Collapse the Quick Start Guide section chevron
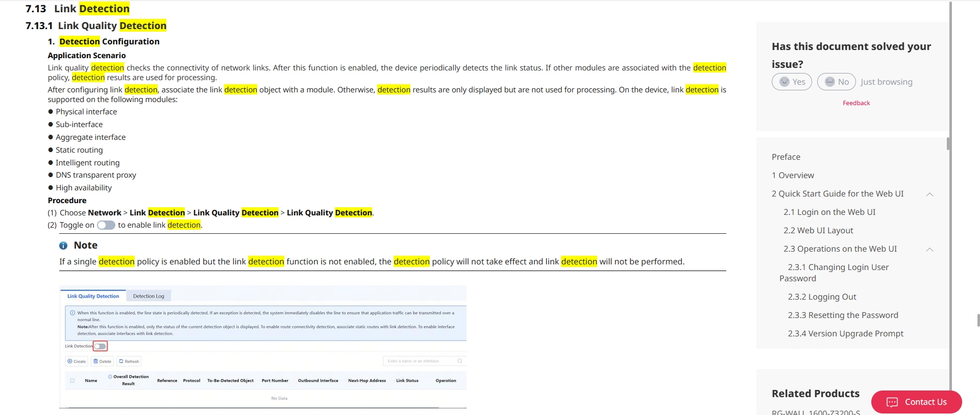The height and width of the screenshot is (415, 980). tap(929, 194)
